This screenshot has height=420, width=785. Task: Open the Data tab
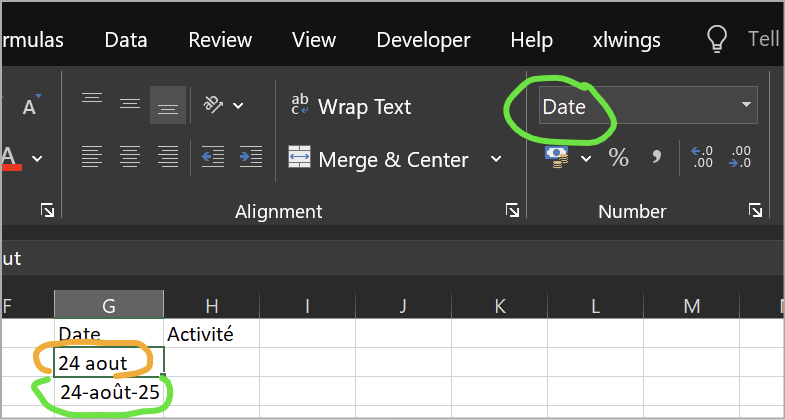126,41
